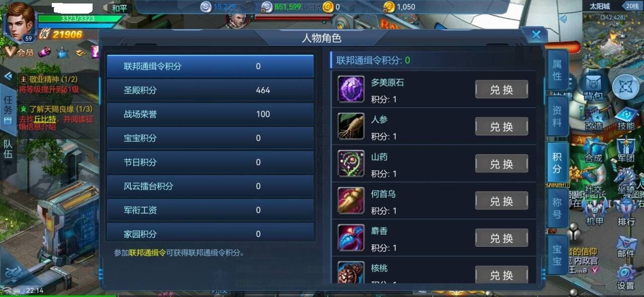Open the 邮件 mail icon
The width and height of the screenshot is (644, 297).
coord(625,247)
